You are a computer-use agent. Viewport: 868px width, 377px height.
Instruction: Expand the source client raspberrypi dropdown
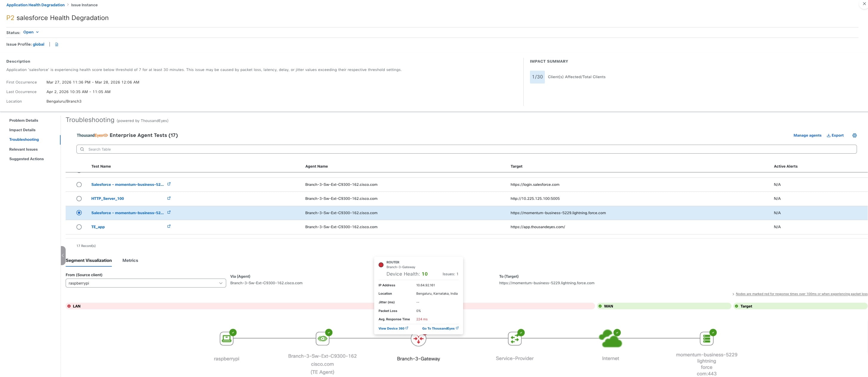(x=146, y=283)
